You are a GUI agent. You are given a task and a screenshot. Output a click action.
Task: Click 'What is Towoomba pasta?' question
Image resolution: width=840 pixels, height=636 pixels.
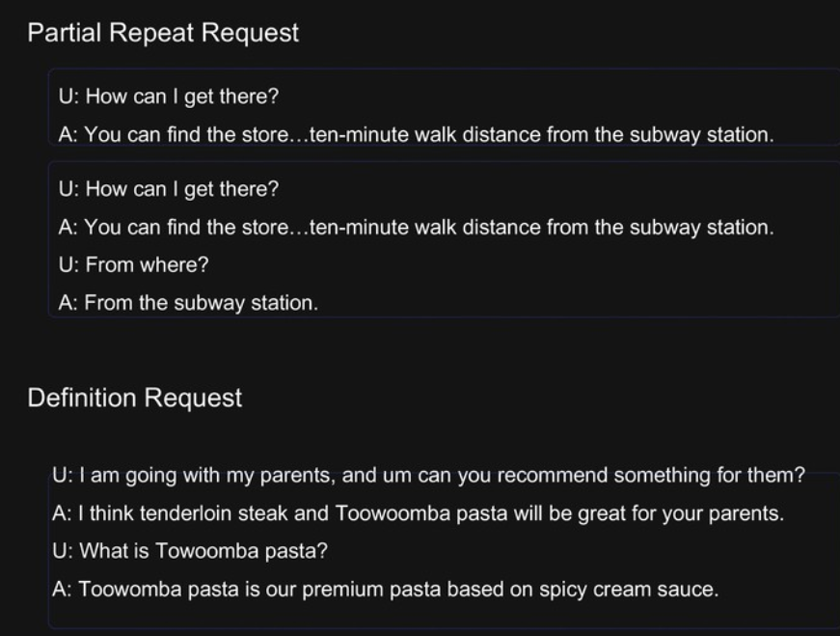click(190, 551)
